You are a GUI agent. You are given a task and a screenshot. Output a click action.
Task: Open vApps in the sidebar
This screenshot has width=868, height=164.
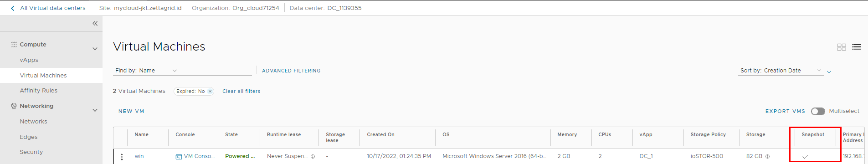29,60
